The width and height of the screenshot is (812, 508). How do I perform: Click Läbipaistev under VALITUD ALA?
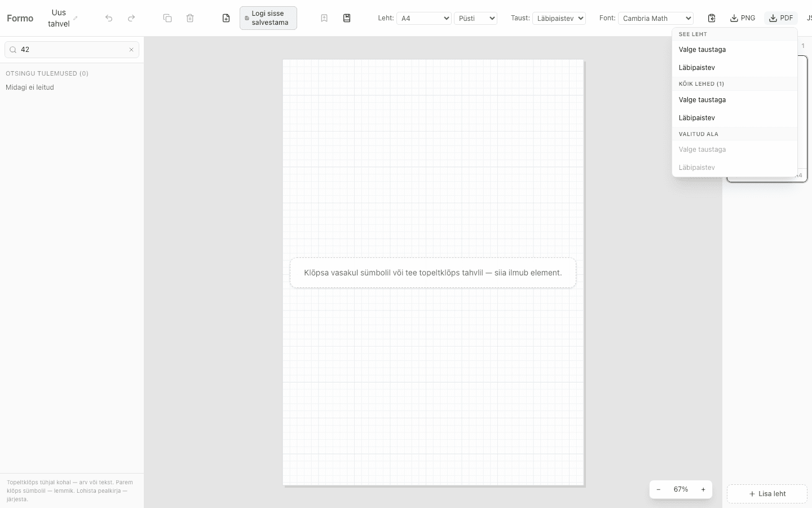click(735, 168)
